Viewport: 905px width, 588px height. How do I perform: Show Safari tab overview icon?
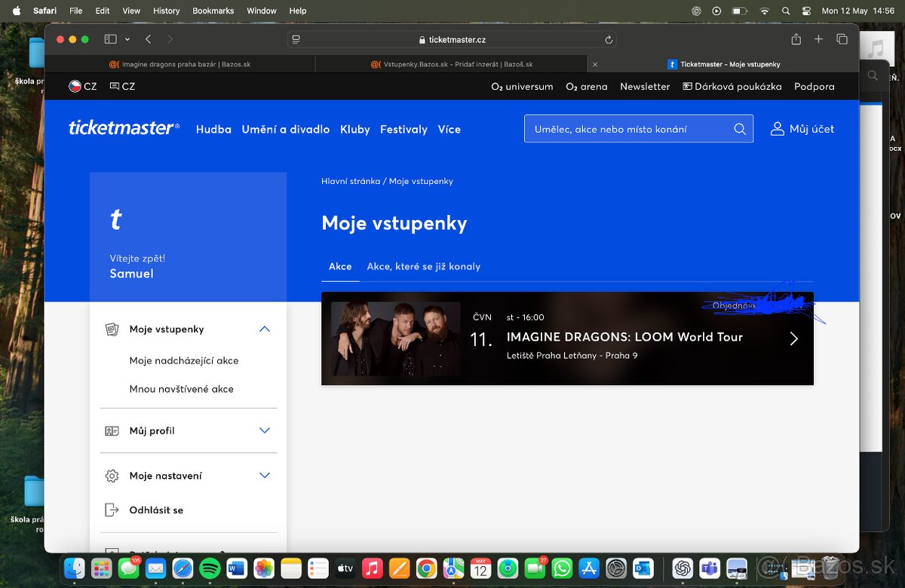pos(842,39)
